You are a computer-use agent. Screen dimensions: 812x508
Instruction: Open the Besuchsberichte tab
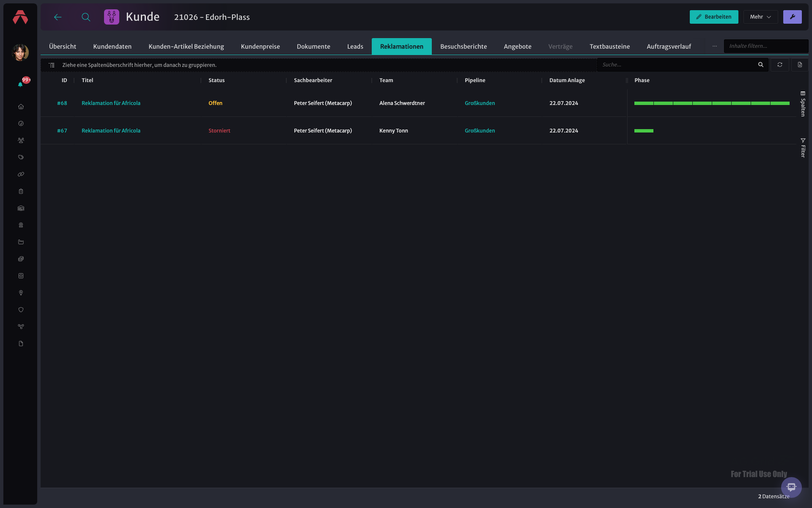click(x=464, y=47)
